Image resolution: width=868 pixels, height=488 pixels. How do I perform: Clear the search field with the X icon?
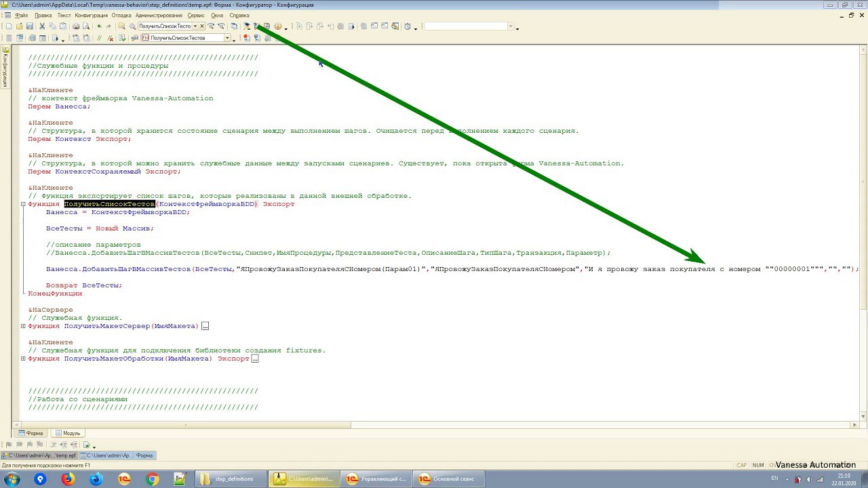[x=201, y=26]
